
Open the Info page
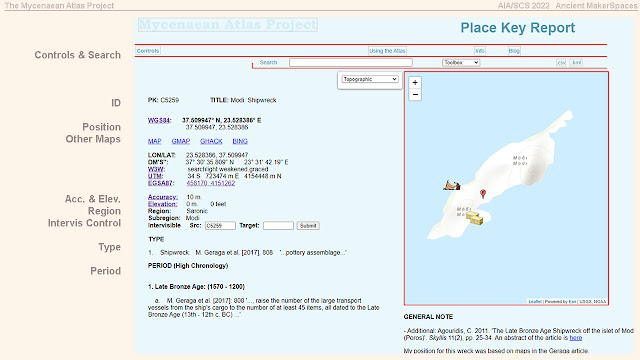pyautogui.click(x=480, y=51)
